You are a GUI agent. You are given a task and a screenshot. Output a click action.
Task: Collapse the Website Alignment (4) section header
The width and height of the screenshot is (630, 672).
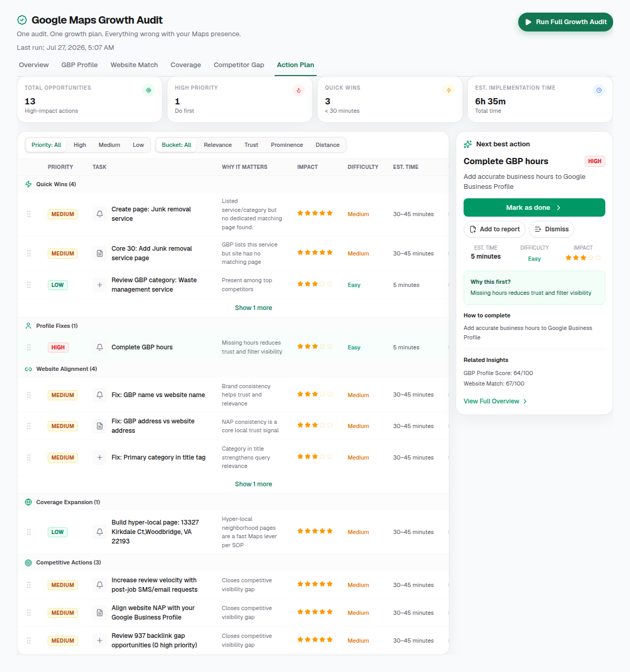coord(233,369)
